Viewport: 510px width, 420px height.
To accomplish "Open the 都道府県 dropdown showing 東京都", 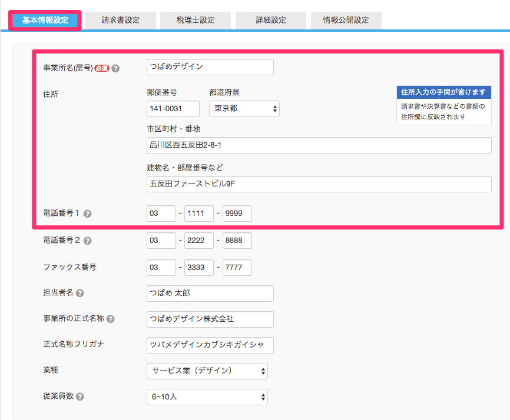I will click(x=244, y=109).
